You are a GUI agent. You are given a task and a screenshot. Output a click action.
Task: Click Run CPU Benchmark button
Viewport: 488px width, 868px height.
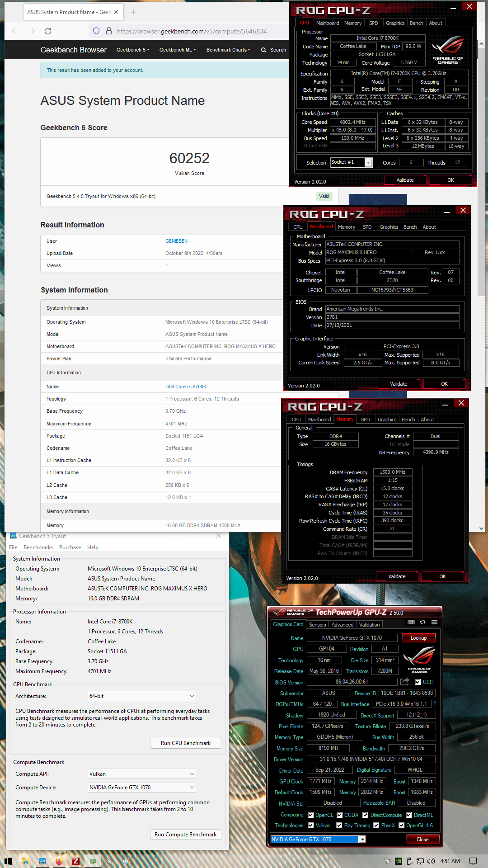click(x=186, y=743)
